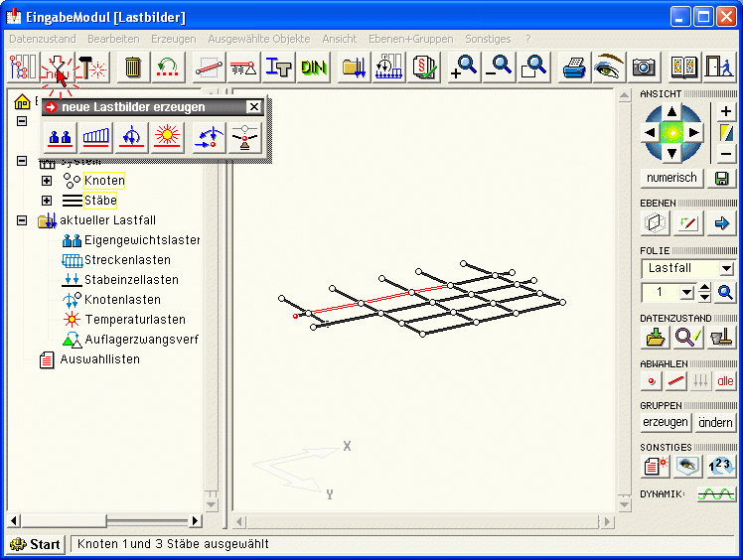Image resolution: width=743 pixels, height=560 pixels.
Task: Toggle node deselection button under Abwählen
Action: point(653,381)
